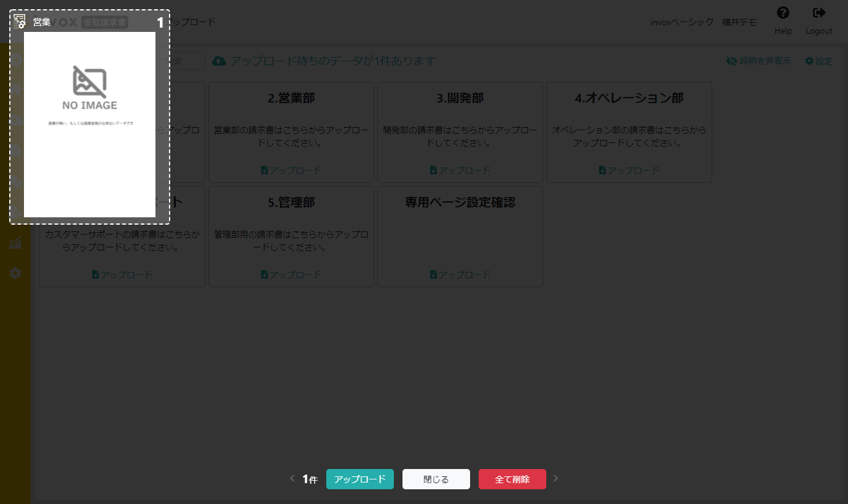848x504 pixels.
Task: Click the right pagination arrow at the bottom
Action: point(556,478)
